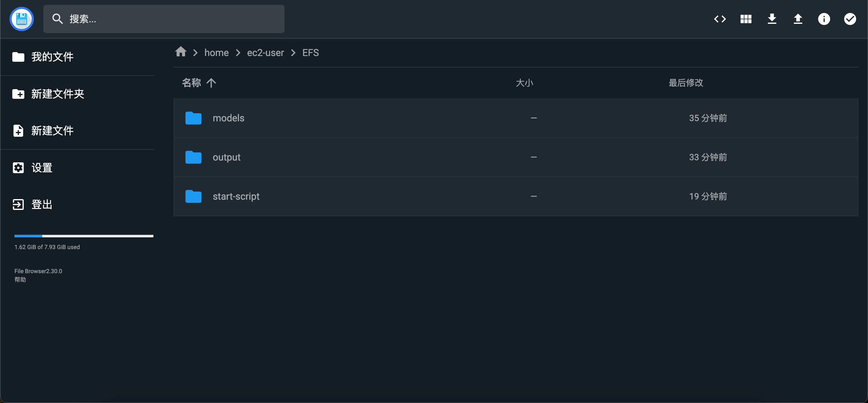Go to root via home breadcrumb icon
The width and height of the screenshot is (868, 403).
coord(181,52)
